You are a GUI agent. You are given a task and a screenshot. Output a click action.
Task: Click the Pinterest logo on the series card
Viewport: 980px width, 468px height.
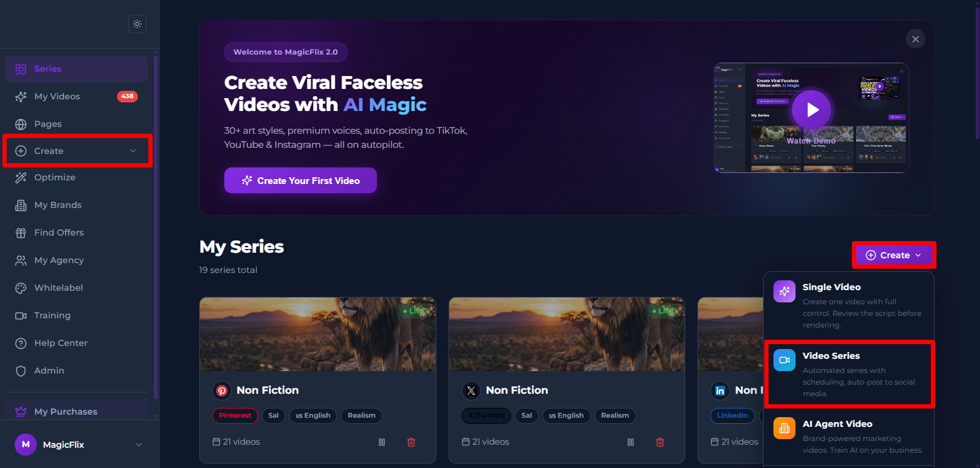pos(222,390)
